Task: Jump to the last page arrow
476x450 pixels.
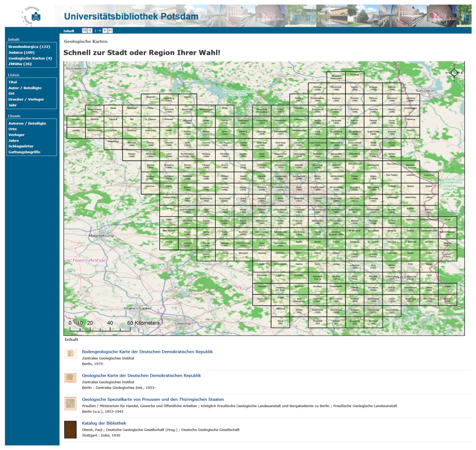Action: (110, 31)
